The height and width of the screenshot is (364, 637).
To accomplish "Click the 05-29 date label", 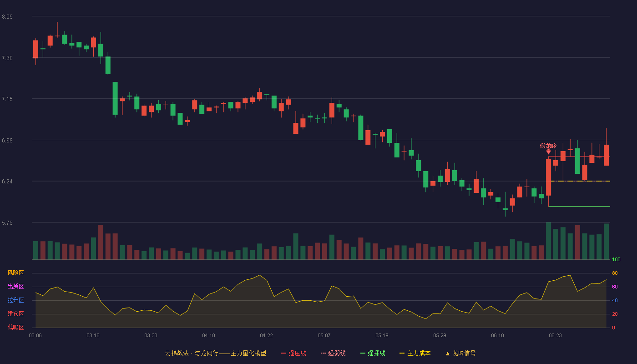I will (440, 335).
